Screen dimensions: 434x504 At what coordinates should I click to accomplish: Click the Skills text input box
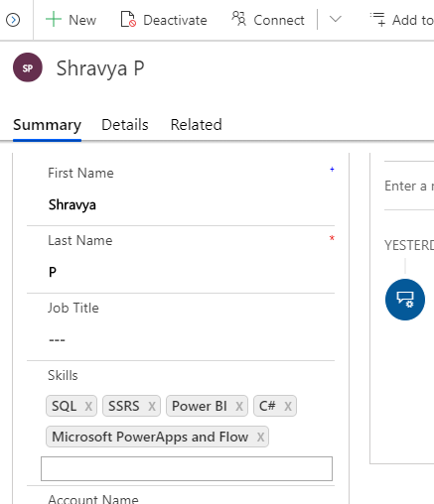coord(187,468)
